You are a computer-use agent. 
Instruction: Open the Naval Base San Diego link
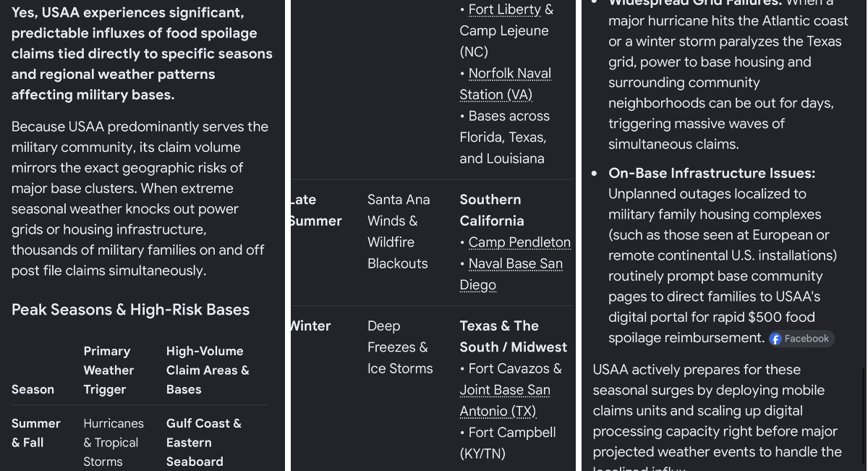pyautogui.click(x=511, y=274)
